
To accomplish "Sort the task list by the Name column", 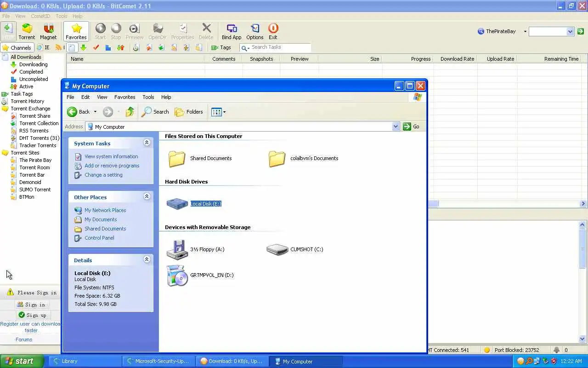I will (x=136, y=59).
